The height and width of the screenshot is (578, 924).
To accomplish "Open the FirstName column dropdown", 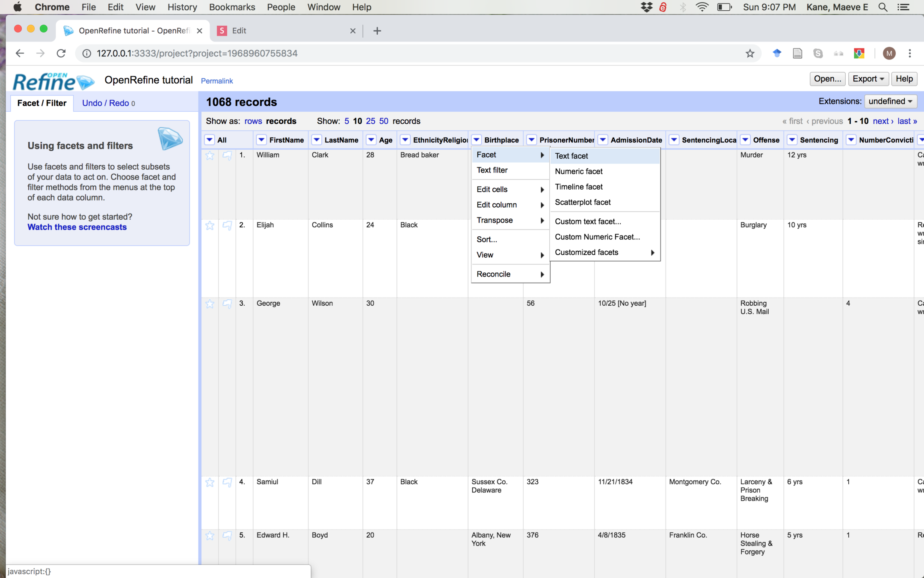I will [261, 140].
